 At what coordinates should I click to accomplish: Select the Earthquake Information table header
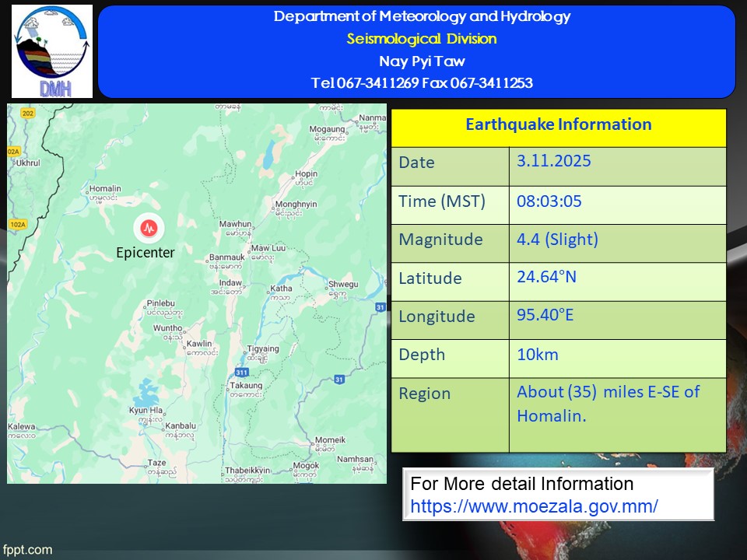click(558, 124)
